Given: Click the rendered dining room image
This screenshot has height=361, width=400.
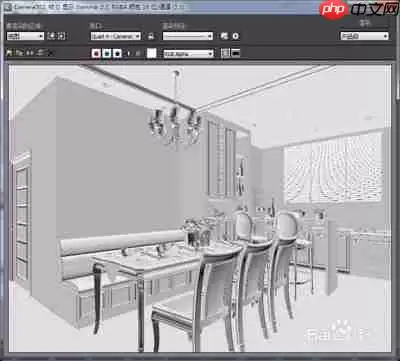Looking at the screenshot, I should pyautogui.click(x=200, y=208).
